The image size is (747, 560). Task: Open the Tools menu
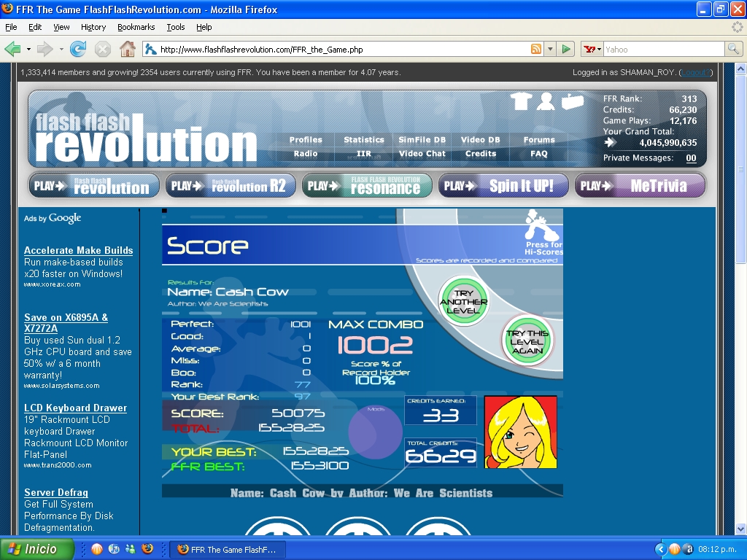(x=175, y=27)
